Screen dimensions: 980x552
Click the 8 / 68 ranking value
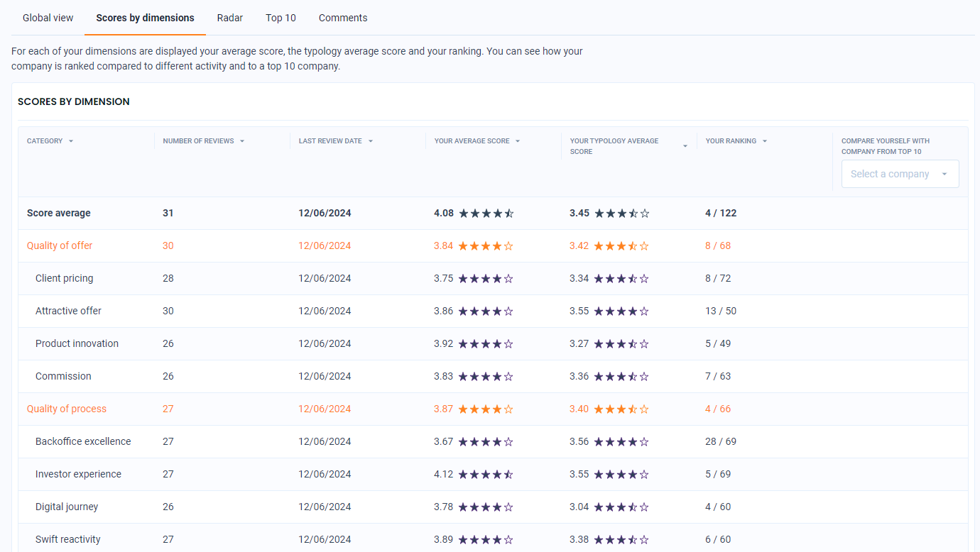click(718, 245)
